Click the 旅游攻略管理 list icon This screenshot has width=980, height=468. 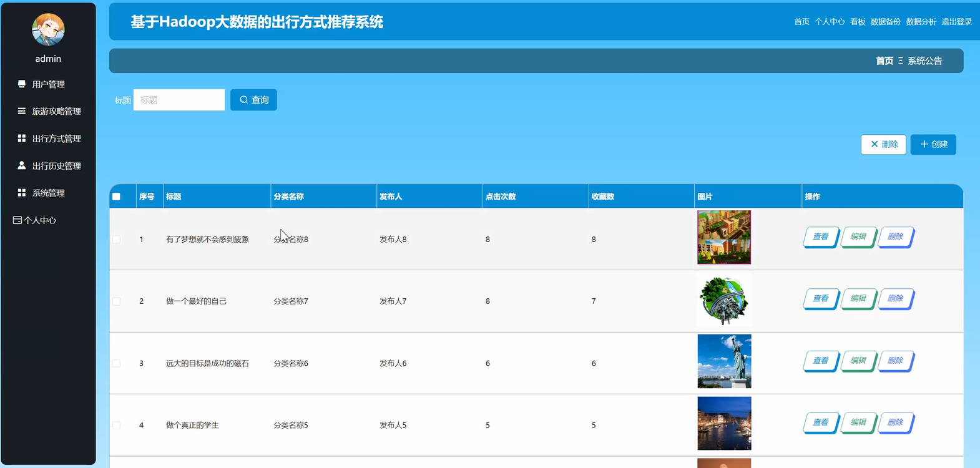(x=22, y=111)
